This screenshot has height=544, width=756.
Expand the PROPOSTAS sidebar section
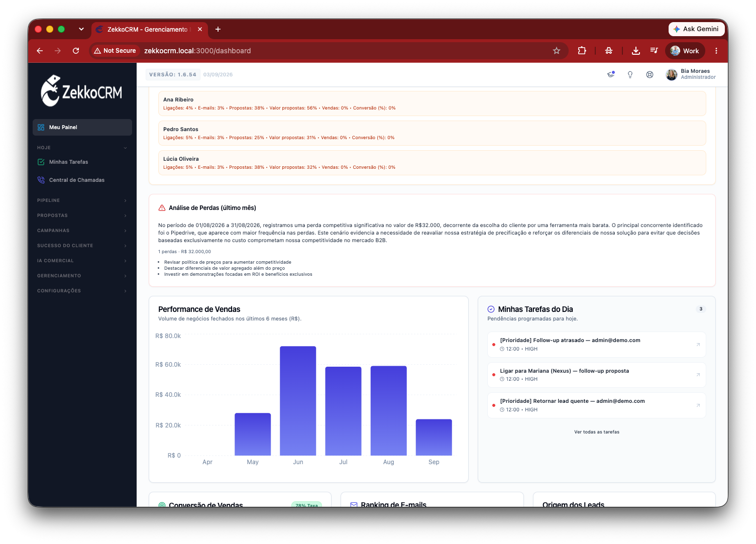[82, 215]
